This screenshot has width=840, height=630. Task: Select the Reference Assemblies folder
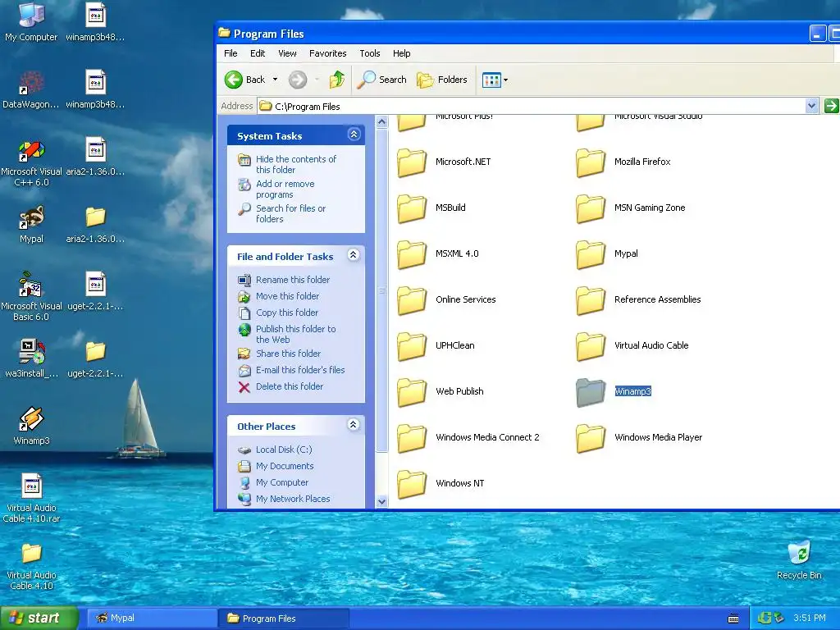pos(638,300)
